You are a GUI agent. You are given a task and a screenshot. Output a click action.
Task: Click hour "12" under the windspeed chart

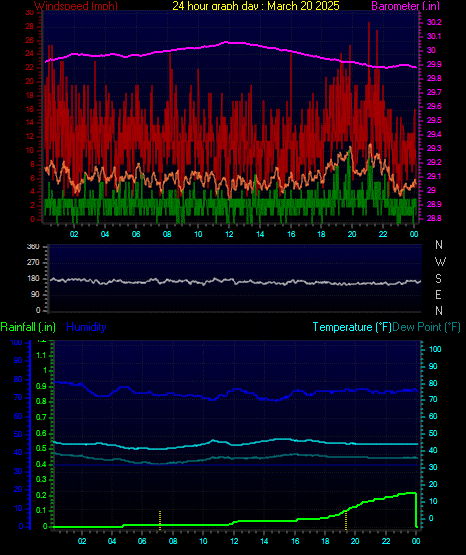[x=229, y=234]
